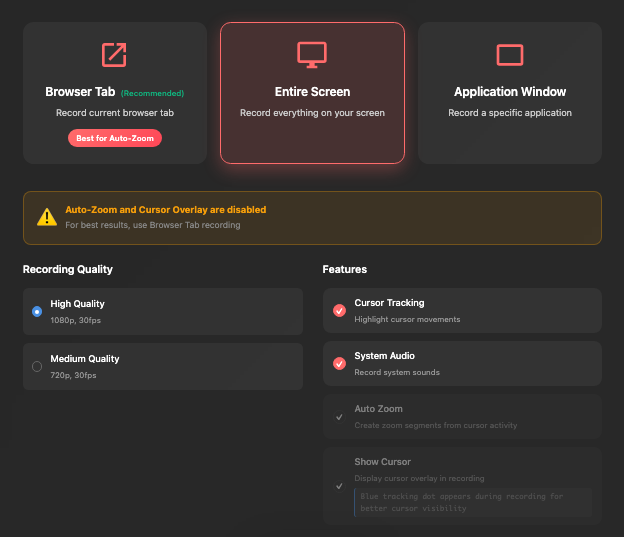Click the blue tracking dot note box

473,502
